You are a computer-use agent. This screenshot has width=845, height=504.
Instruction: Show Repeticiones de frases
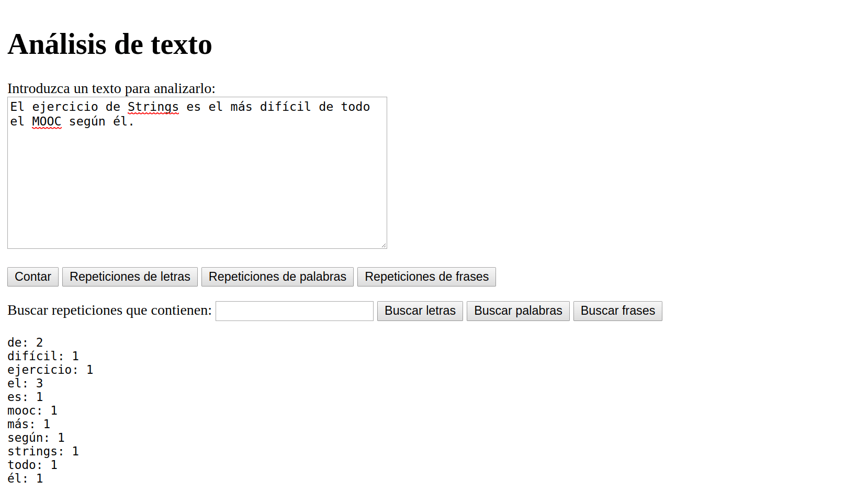pyautogui.click(x=426, y=277)
